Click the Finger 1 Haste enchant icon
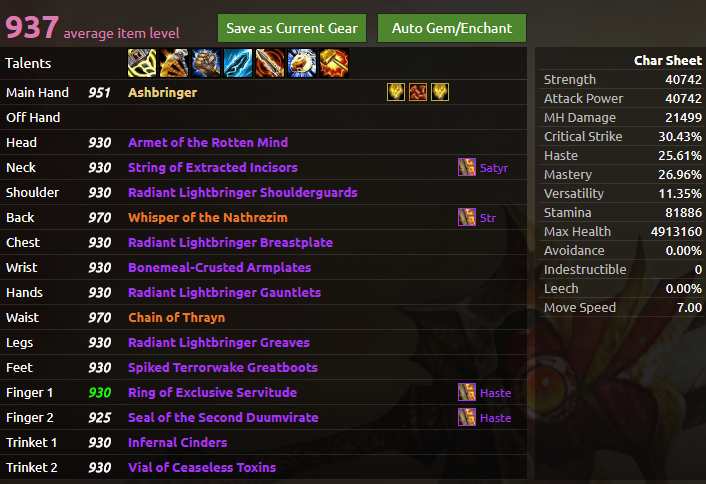Viewport: 706px width, 484px height. click(x=466, y=392)
